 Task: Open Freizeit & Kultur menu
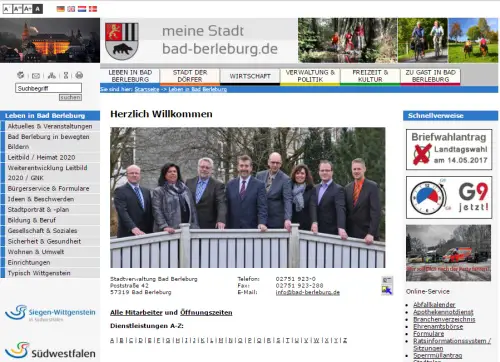click(x=370, y=76)
